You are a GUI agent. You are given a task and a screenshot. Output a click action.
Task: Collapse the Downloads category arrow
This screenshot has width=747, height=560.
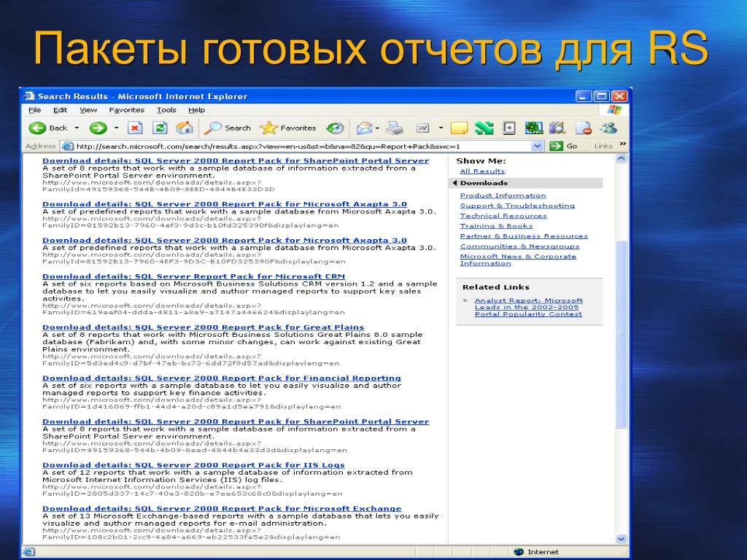coord(454,183)
